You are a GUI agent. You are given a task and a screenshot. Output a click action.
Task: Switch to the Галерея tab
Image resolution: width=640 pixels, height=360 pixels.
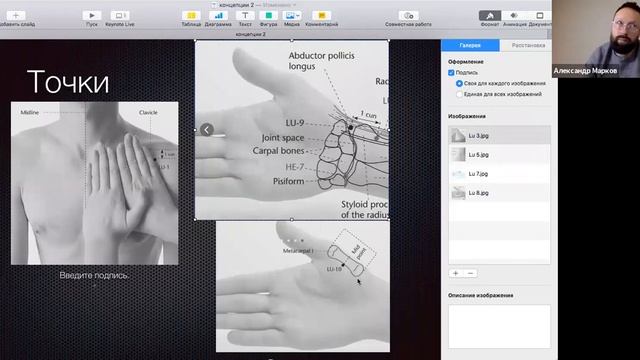point(470,45)
